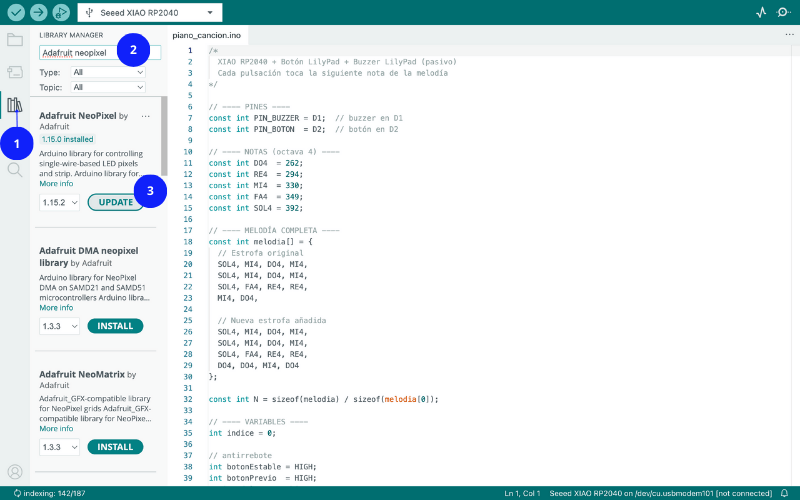Expand the Type filter dropdown
800x500 pixels.
(x=108, y=72)
